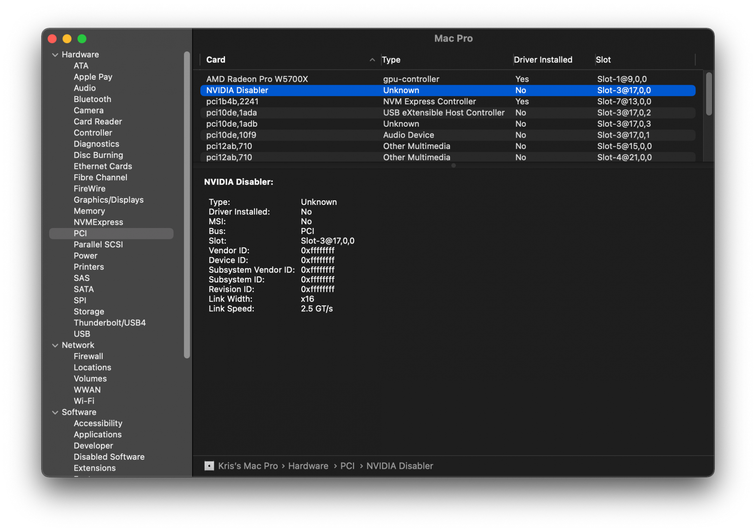The width and height of the screenshot is (756, 532).
Task: Select the pci1b4b,2241 NVM Express row
Action: point(232,101)
